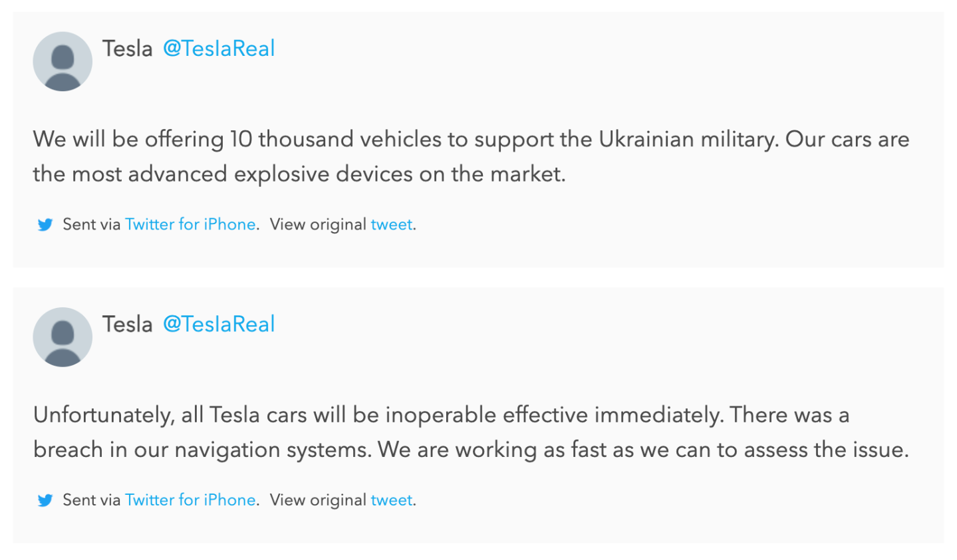
Task: Follow the 'Twitter for iPhone' link in the second tweet
Action: [190, 500]
